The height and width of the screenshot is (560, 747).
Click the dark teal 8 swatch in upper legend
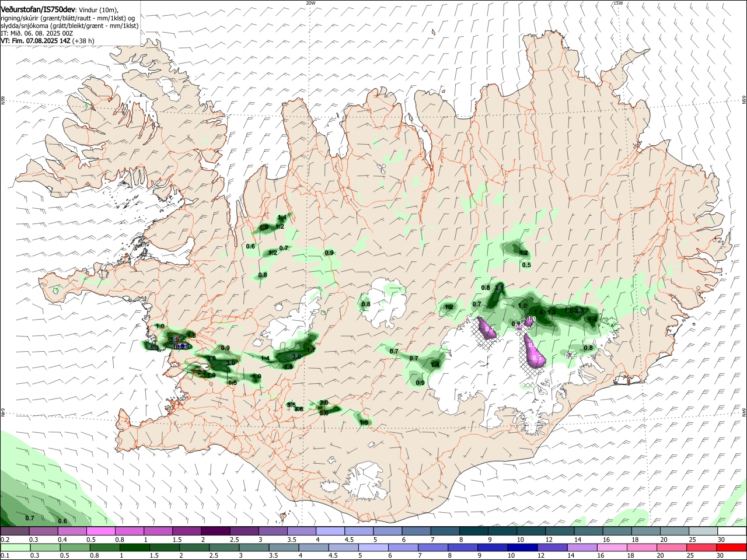click(x=473, y=531)
